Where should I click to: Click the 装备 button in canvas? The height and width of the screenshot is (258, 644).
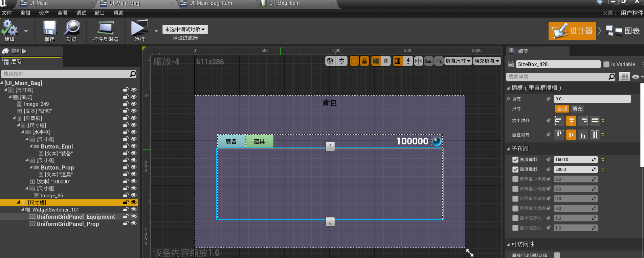click(x=231, y=141)
